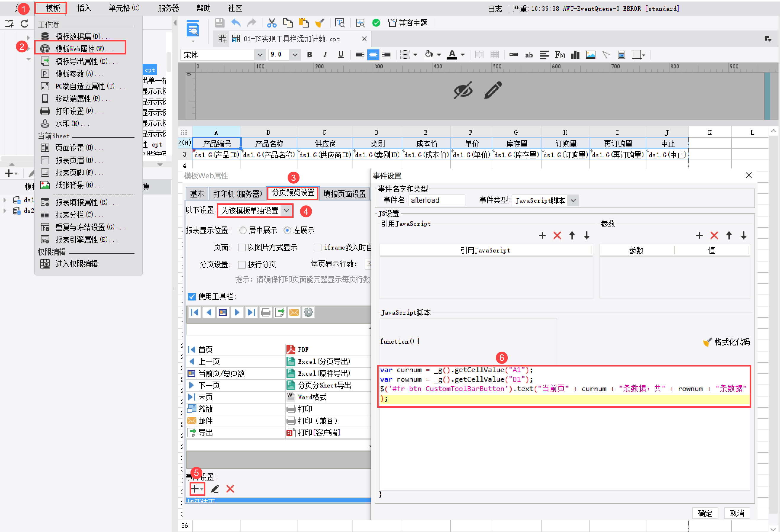The image size is (780, 532).
Task: Click the red X delete event icon
Action: (x=230, y=489)
